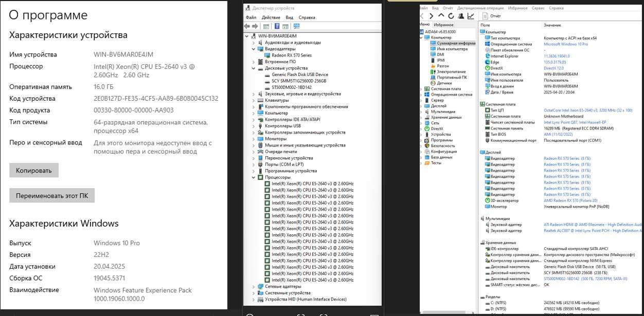Screen dimensions: 644x316
Task: Click Копировать button under device specifications
Action: pos(34,170)
